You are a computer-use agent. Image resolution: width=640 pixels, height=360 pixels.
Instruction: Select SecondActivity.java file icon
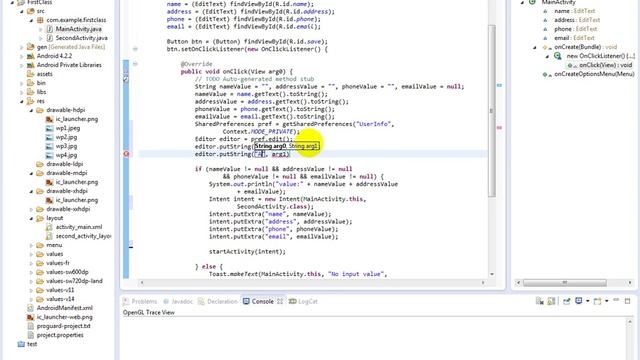coord(49,38)
